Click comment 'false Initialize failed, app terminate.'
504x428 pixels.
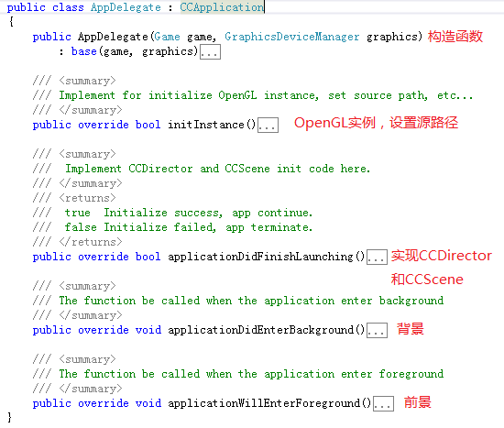pos(189,227)
